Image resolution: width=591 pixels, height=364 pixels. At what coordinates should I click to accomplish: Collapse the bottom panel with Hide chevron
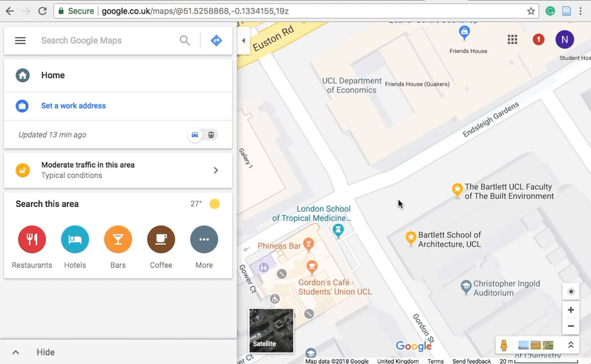[16, 353]
